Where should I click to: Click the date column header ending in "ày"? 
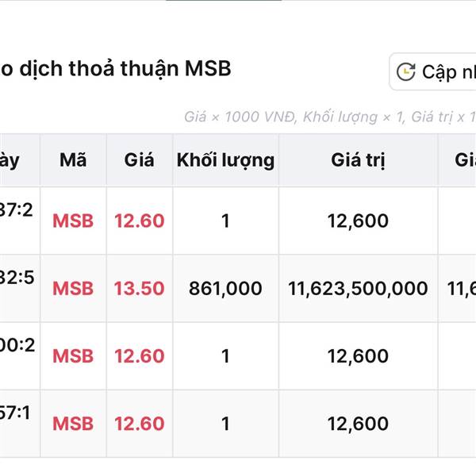coord(10,160)
